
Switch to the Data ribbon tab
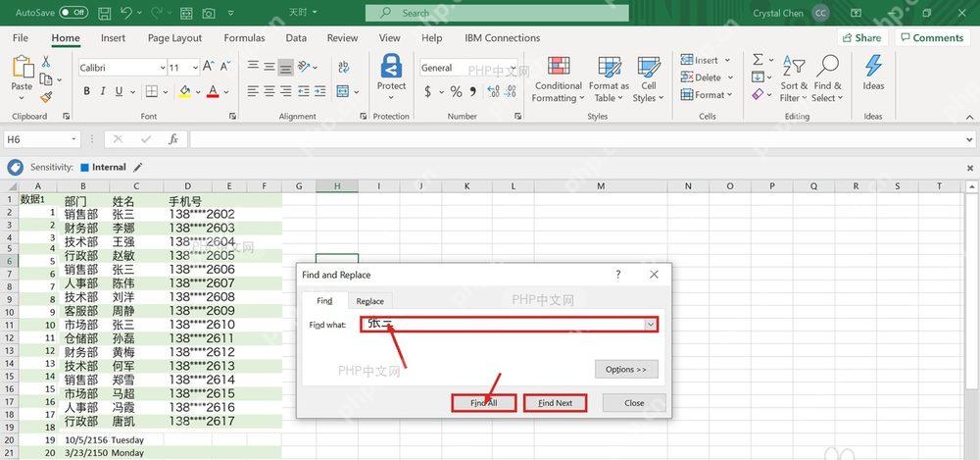click(296, 38)
